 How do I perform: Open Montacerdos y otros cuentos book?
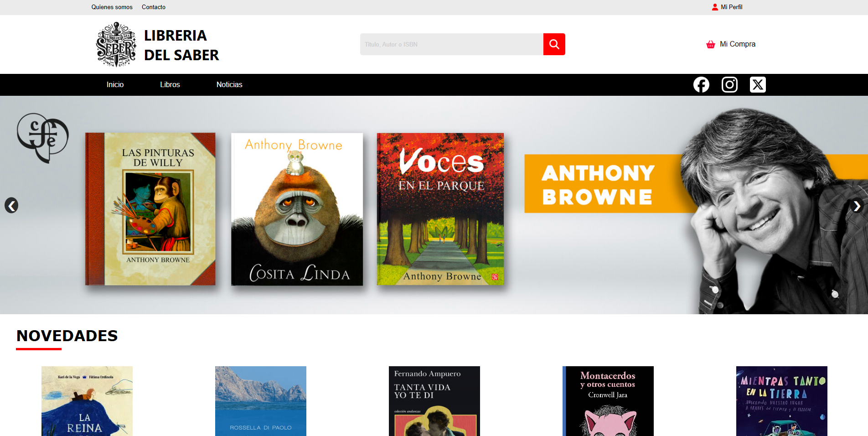[x=608, y=401]
